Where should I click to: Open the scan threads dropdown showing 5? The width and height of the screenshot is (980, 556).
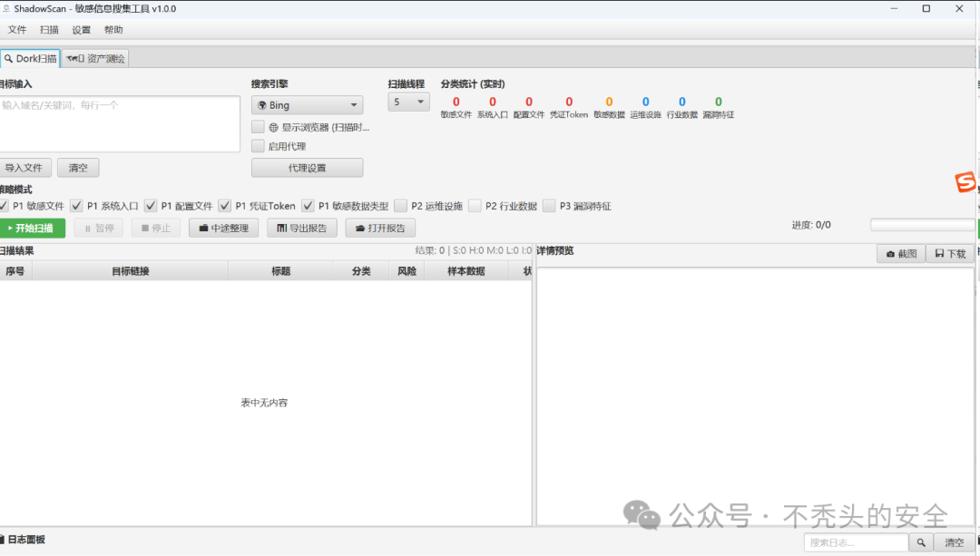click(408, 102)
